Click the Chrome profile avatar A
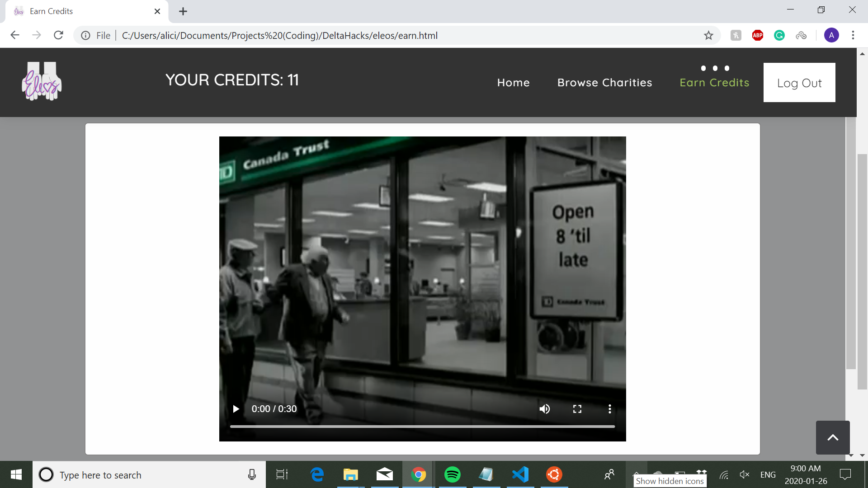Image resolution: width=868 pixels, height=488 pixels. point(831,35)
